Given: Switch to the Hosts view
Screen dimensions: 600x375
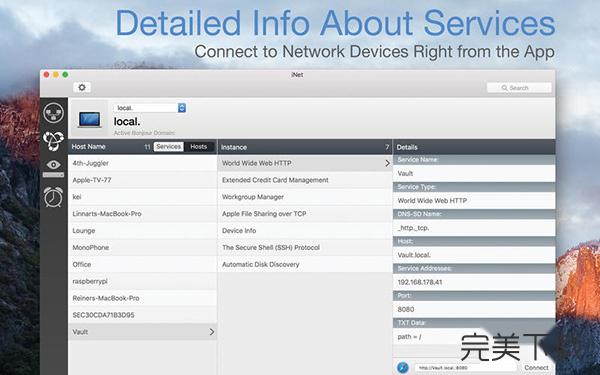Looking at the screenshot, I should tap(199, 147).
